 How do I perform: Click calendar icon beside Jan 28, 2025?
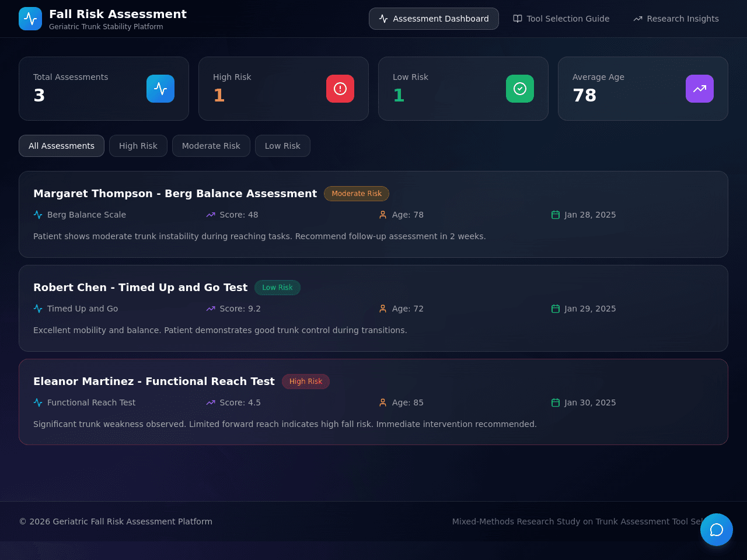[x=556, y=215]
